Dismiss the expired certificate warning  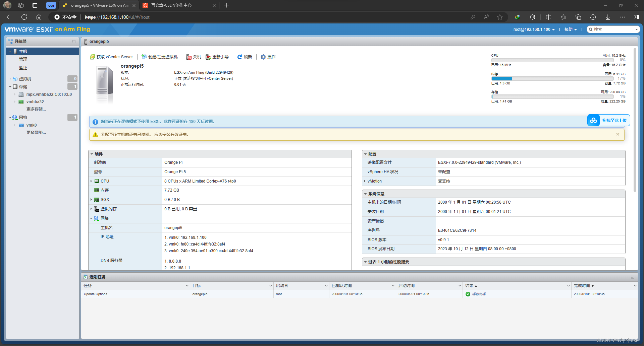click(618, 134)
